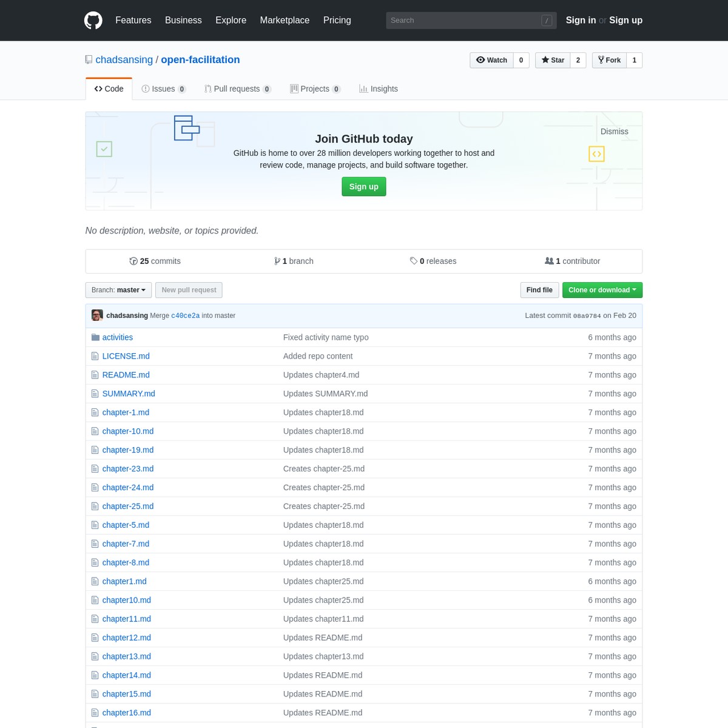Go to the Projects tab
Viewport: 728px width, 728px height.
click(315, 89)
